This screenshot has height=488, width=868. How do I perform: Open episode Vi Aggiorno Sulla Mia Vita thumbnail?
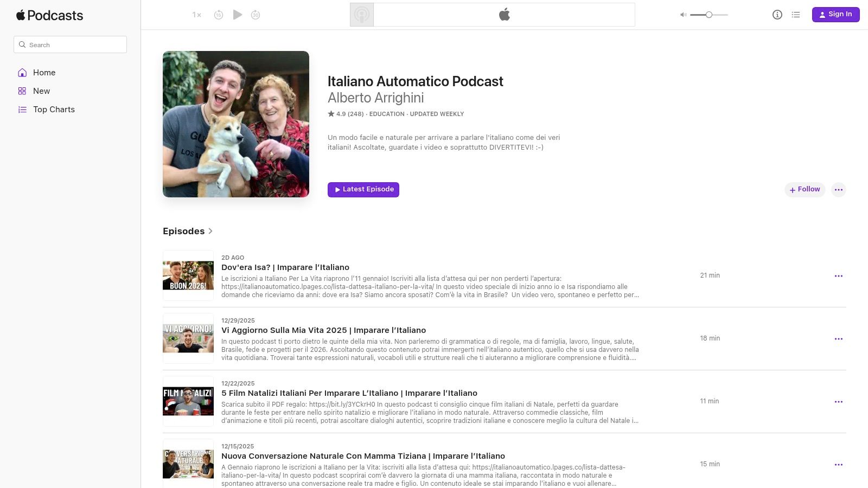188,338
